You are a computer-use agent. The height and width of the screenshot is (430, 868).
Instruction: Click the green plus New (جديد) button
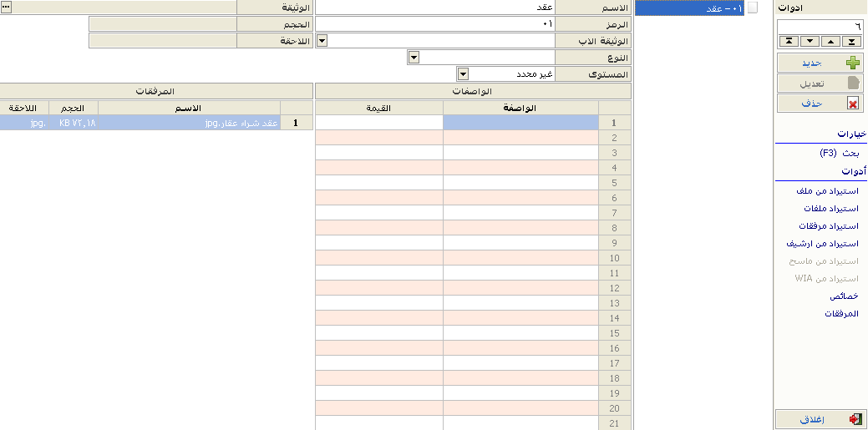click(819, 63)
